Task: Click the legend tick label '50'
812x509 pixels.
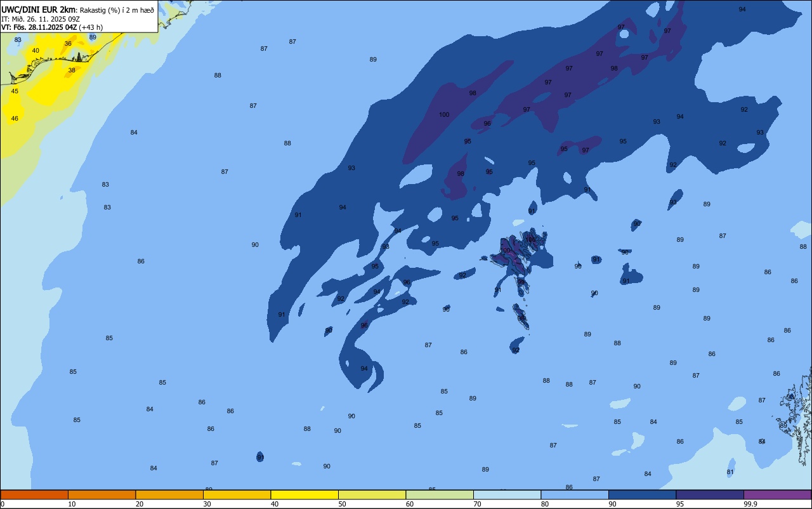Action: point(342,504)
